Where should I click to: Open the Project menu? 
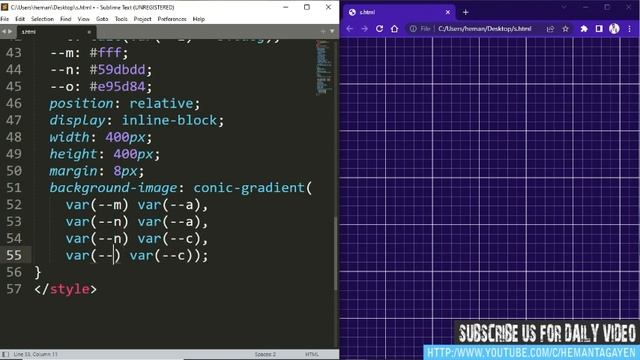[142, 19]
